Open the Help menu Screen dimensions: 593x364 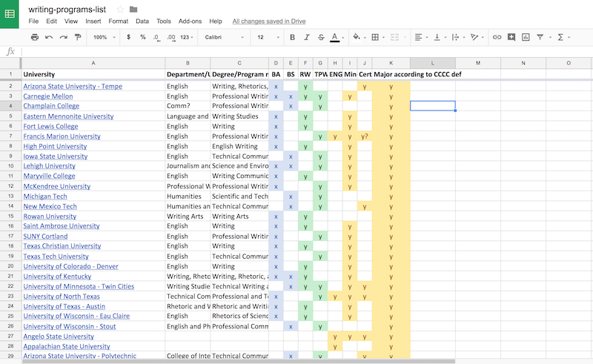[x=216, y=21]
